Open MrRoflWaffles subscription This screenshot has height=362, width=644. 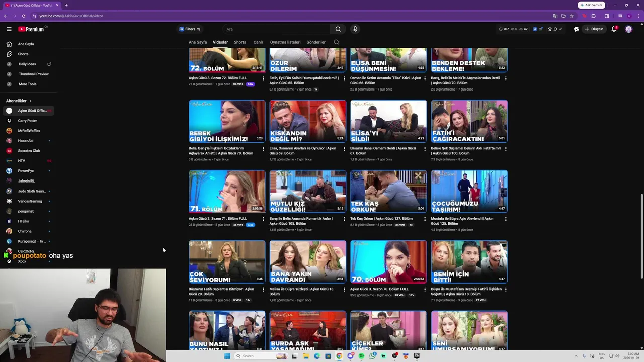(28, 131)
